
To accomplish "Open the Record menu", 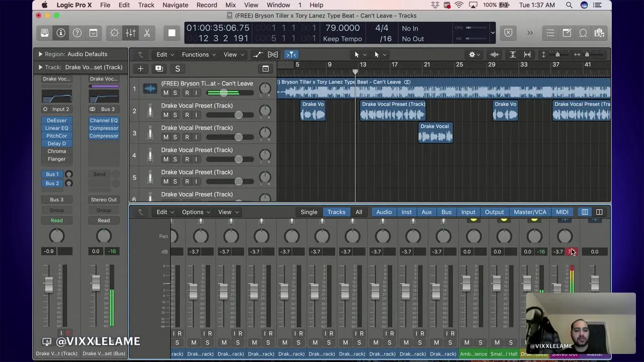I will [x=207, y=5].
